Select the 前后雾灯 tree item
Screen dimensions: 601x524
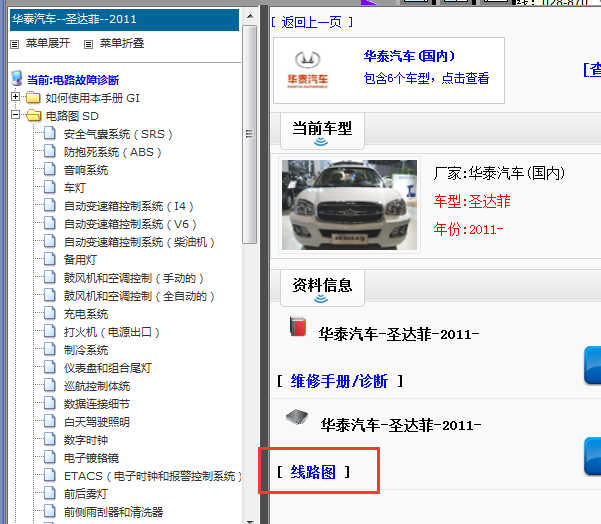[86, 494]
